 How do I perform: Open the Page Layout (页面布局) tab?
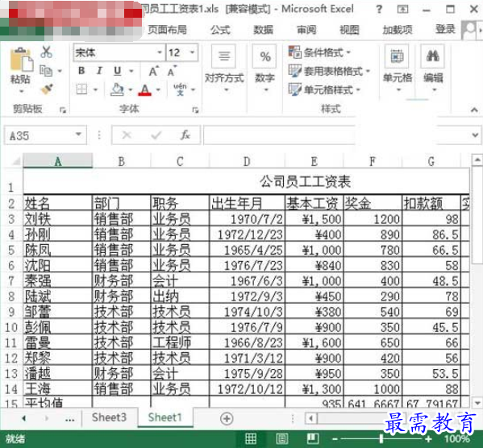[167, 30]
